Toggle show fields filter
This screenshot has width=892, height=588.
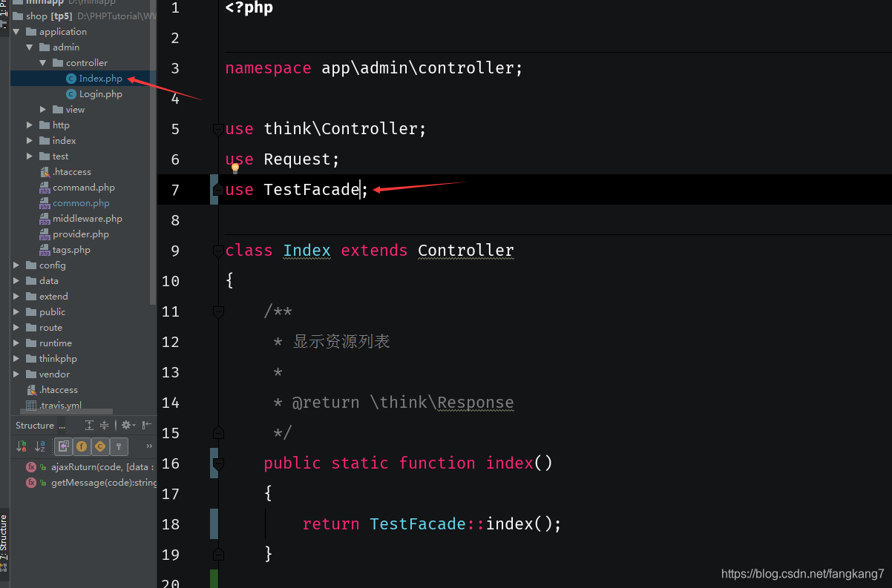[x=81, y=446]
